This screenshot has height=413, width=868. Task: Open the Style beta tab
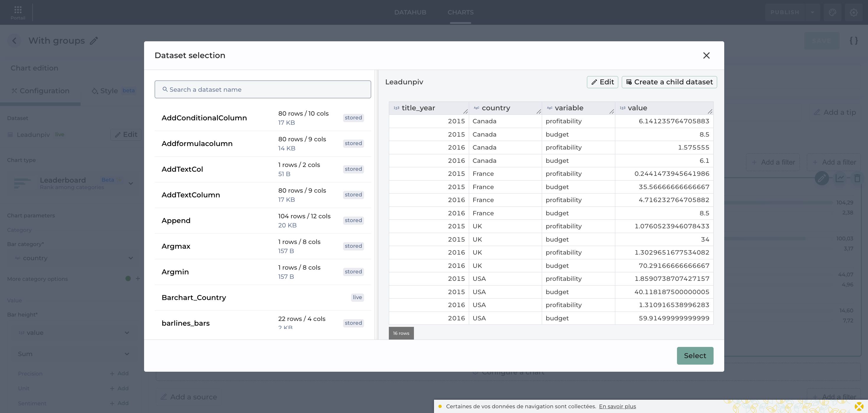(x=114, y=91)
